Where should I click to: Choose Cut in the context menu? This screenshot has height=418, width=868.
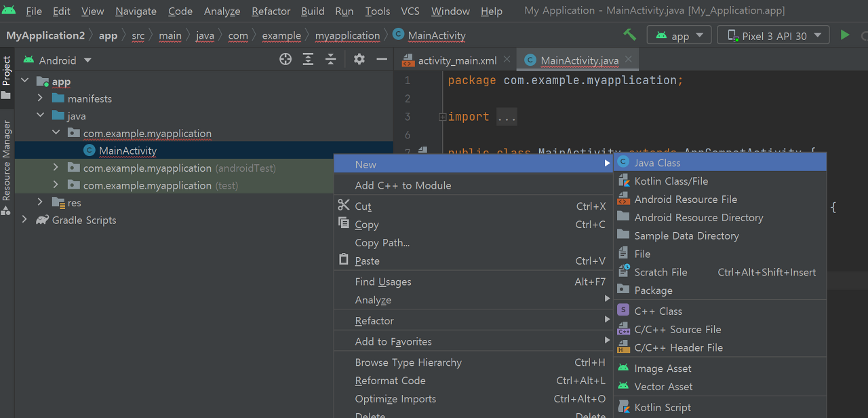pos(473,206)
